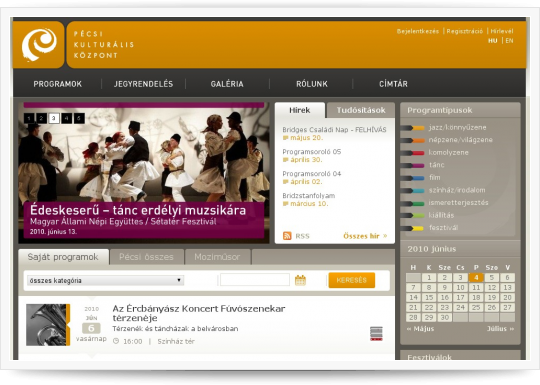Select the ismeretterjesztés program type
Viewport: 540px width, 385px height.
coord(458,202)
